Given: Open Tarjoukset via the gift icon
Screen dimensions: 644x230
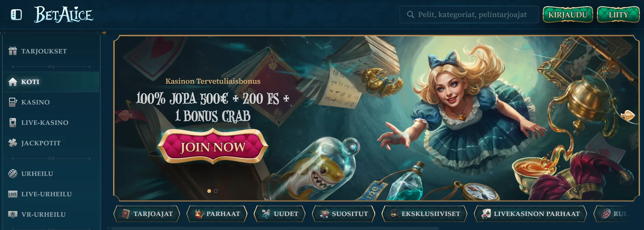Looking at the screenshot, I should [13, 51].
